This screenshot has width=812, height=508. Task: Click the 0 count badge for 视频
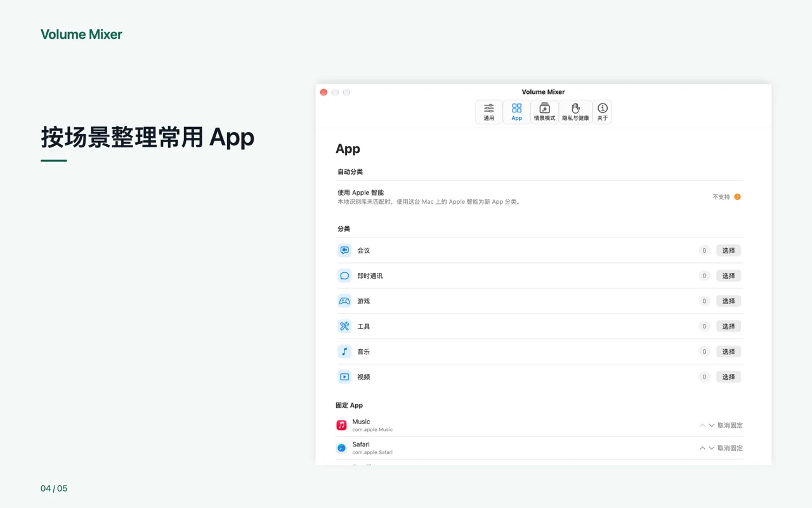click(704, 377)
